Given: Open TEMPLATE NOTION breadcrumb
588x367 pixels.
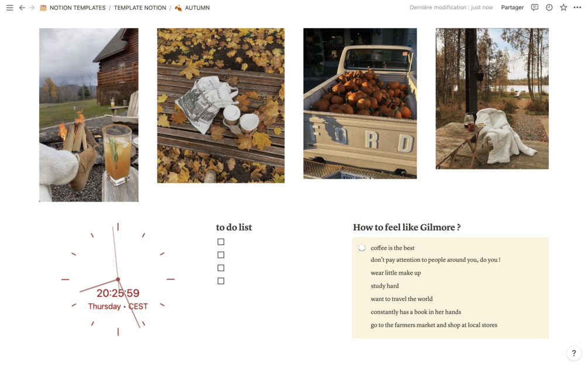Looking at the screenshot, I should pos(140,8).
